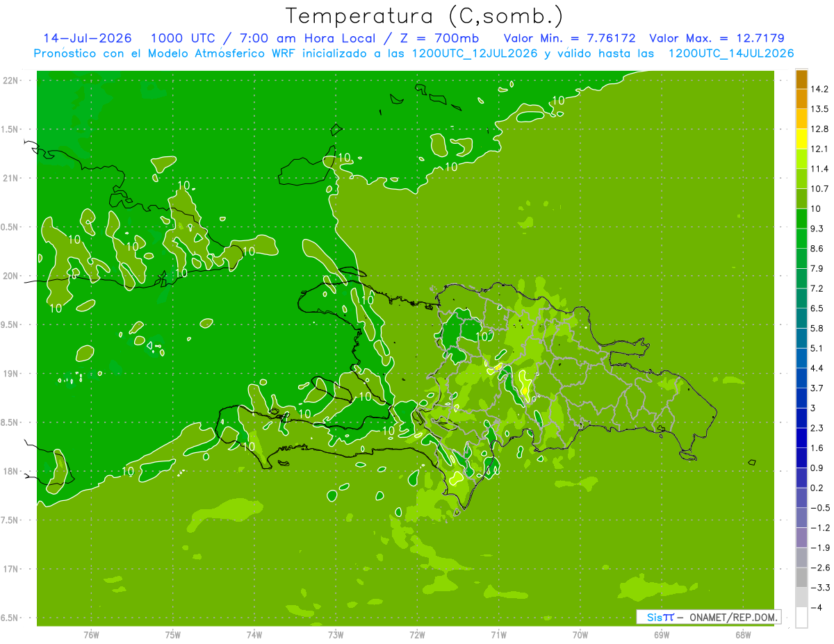This screenshot has height=644, width=834.
Task: Click the "Temperatura (C,somb.)" chart title
Action: pos(424,16)
